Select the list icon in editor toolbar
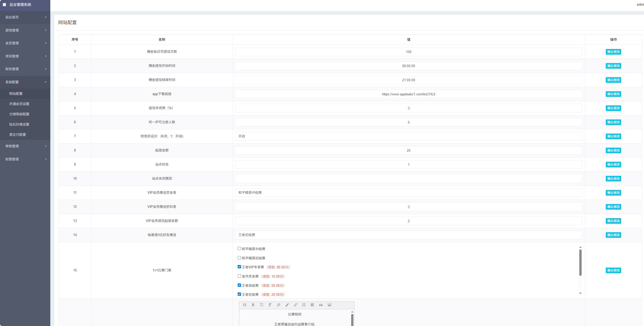This screenshot has height=326, width=644. [304, 305]
